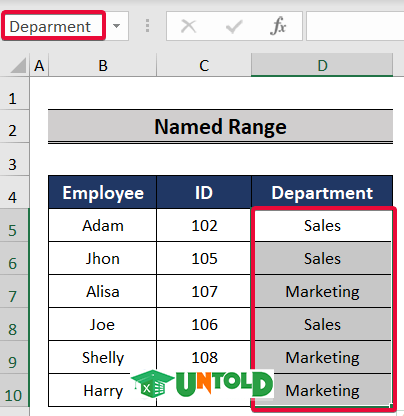The height and width of the screenshot is (416, 404).
Task: Select column B header
Action: pyautogui.click(x=103, y=65)
